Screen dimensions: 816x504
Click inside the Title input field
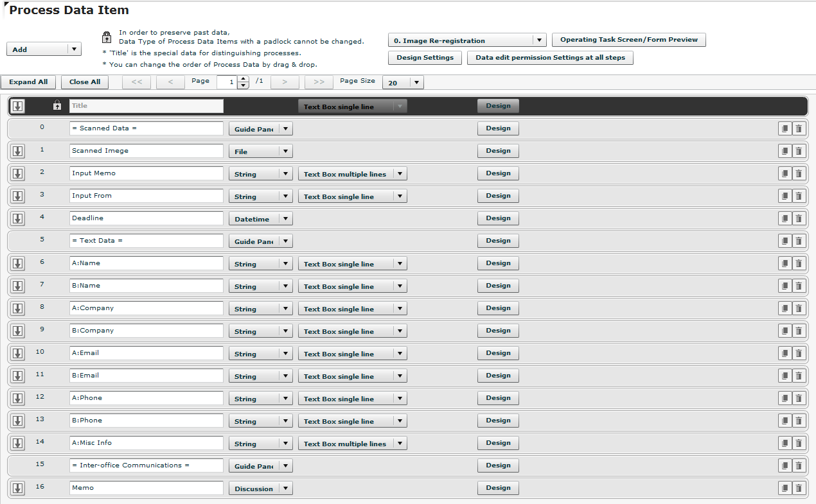click(146, 105)
